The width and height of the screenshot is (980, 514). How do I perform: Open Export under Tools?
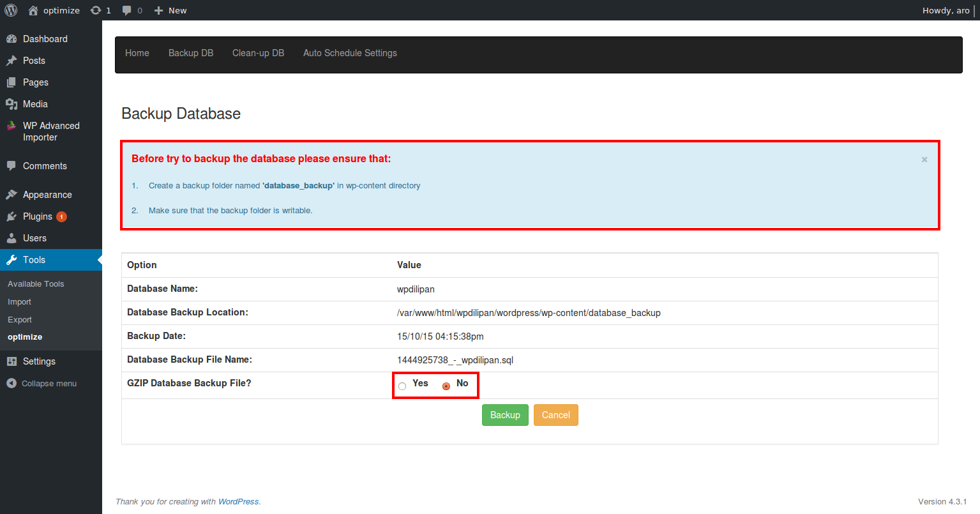tap(20, 320)
